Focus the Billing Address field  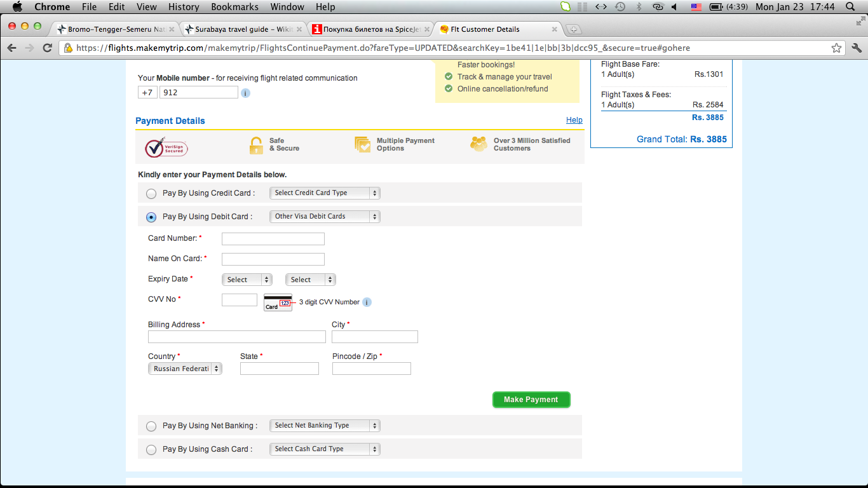coord(236,337)
